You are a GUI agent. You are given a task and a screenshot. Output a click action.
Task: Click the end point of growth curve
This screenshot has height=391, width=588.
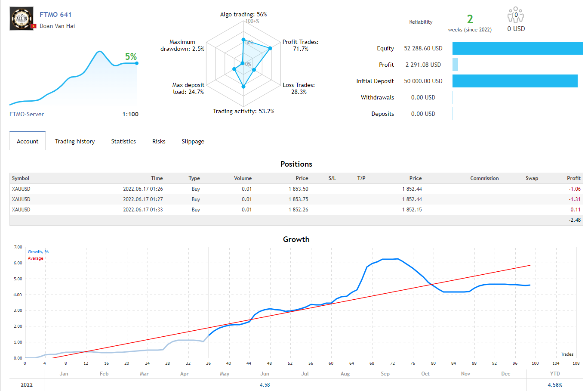137,63
